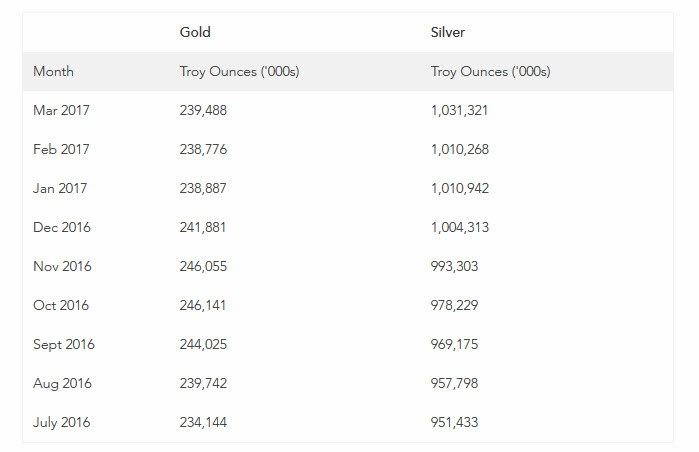Click silver value 993,303 for Nov 2016

tap(454, 267)
